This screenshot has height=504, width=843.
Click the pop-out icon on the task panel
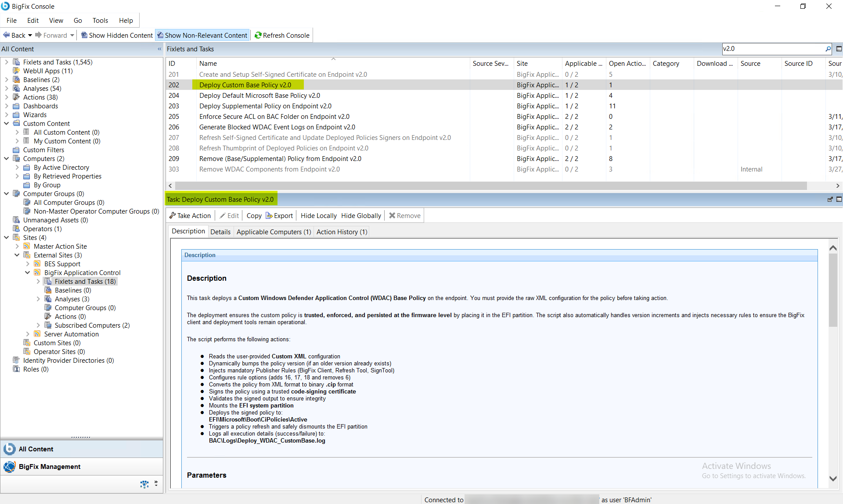(830, 199)
